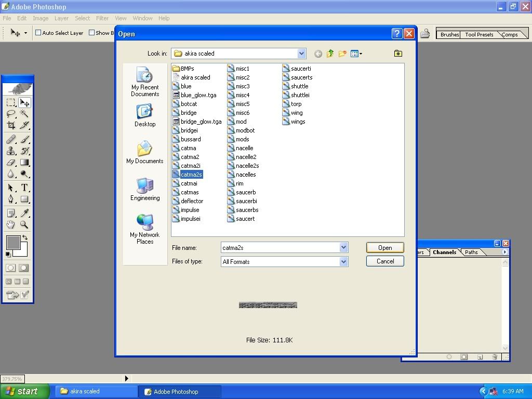Click the Cancel button

(385, 261)
